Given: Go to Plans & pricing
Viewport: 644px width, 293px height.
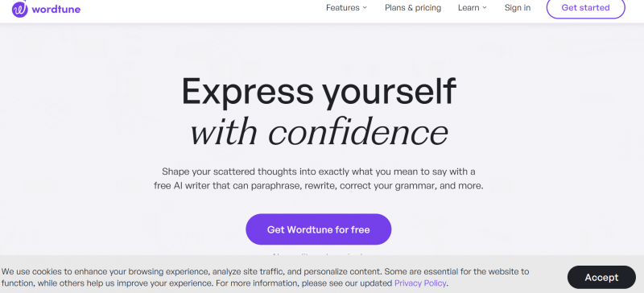Looking at the screenshot, I should coord(413,8).
